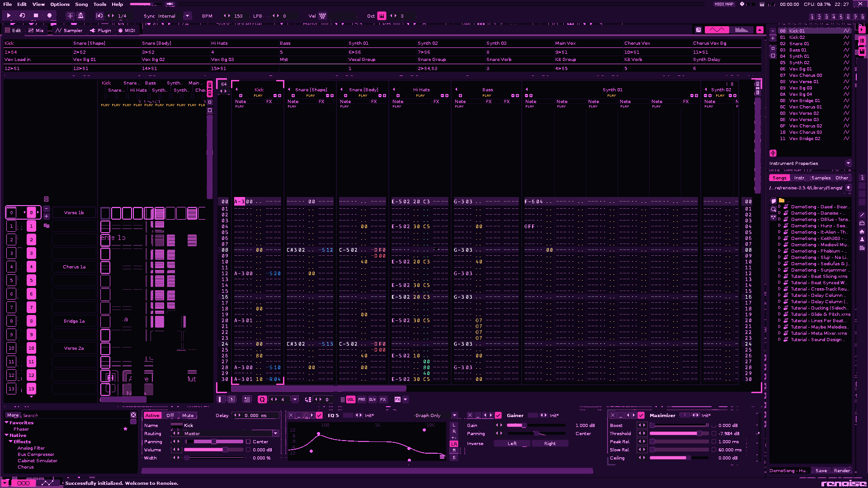Disable the Maximizer device checkbox
868x488 pixels.
pos(641,415)
